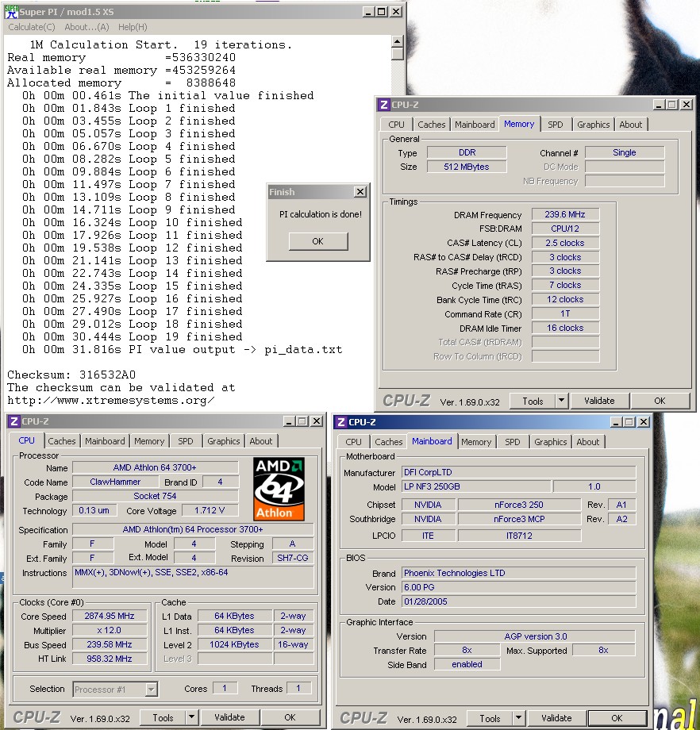
Task: Click the LP NF3 250GB model field
Action: (x=476, y=486)
